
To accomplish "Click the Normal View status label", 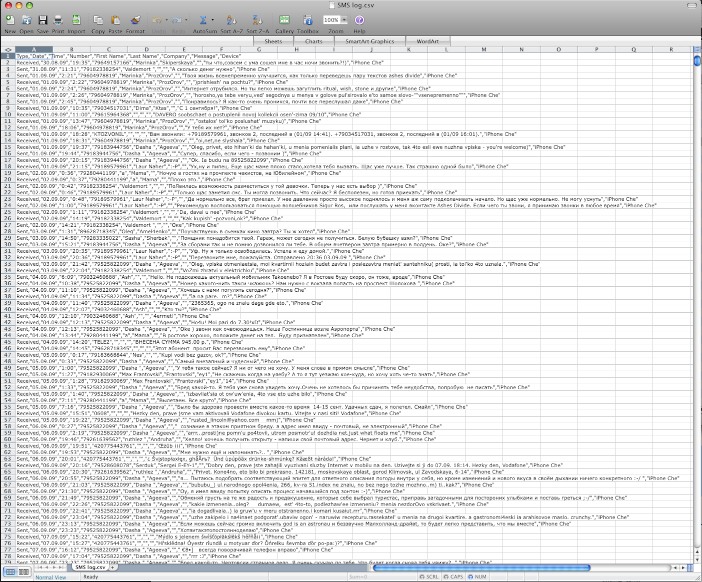I will point(51,577).
